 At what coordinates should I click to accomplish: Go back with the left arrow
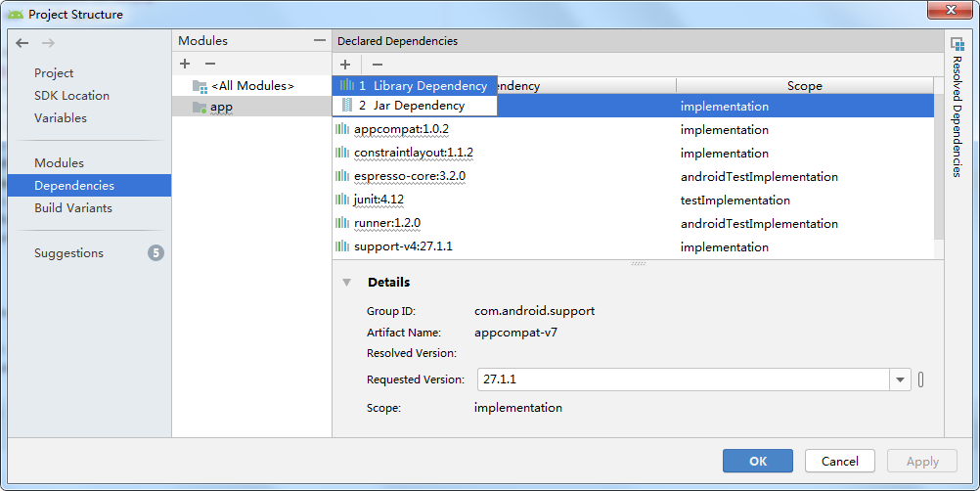pos(22,43)
